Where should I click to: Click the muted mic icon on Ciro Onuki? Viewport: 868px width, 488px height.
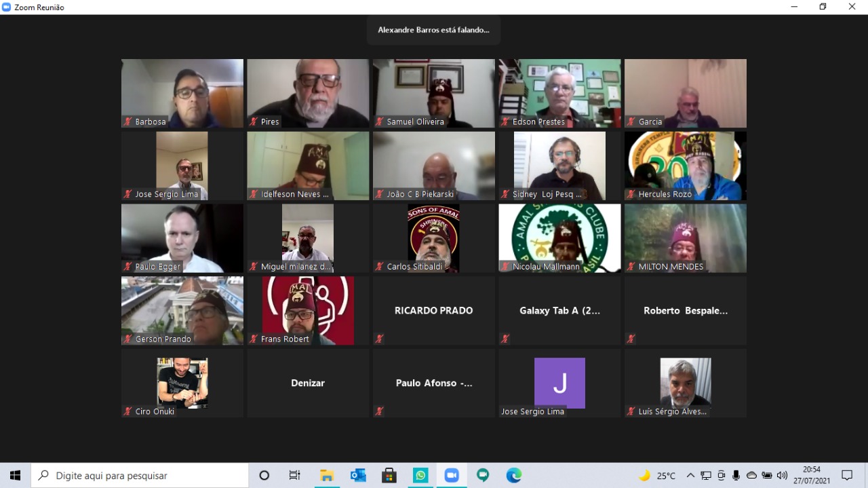(127, 411)
